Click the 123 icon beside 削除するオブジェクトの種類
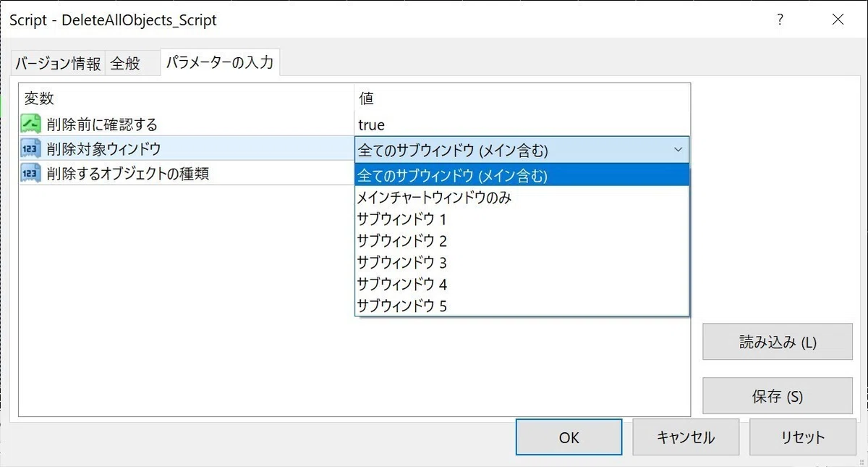 [x=31, y=173]
